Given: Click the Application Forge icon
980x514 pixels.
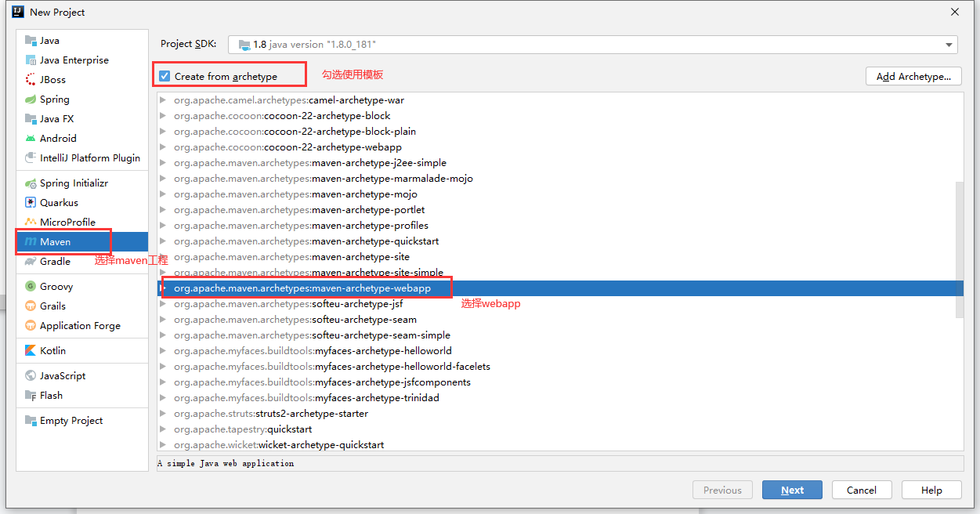Looking at the screenshot, I should click(31, 326).
